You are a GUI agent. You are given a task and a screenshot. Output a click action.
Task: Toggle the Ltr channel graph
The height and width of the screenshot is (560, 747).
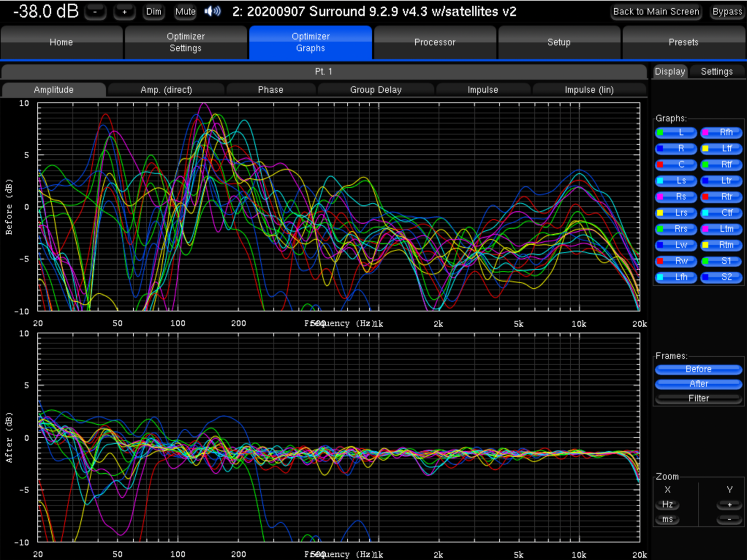click(721, 181)
